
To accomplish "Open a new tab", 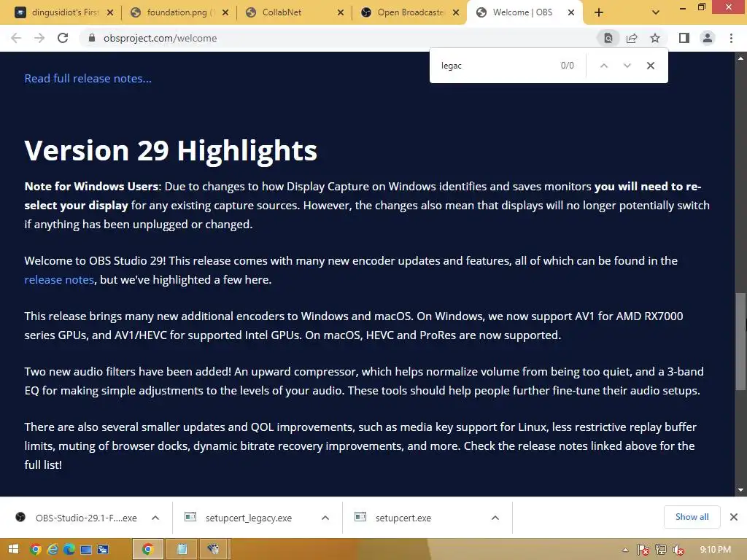I will [599, 12].
